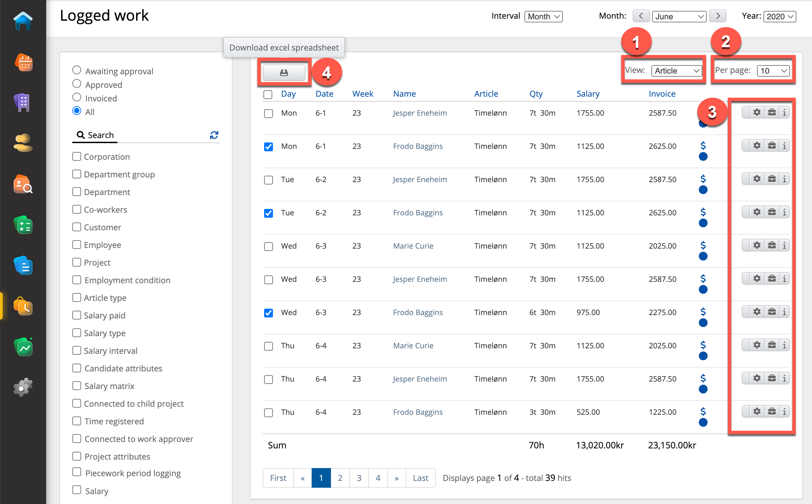
Task: Expand the Per page dropdown
Action: pyautogui.click(x=773, y=71)
